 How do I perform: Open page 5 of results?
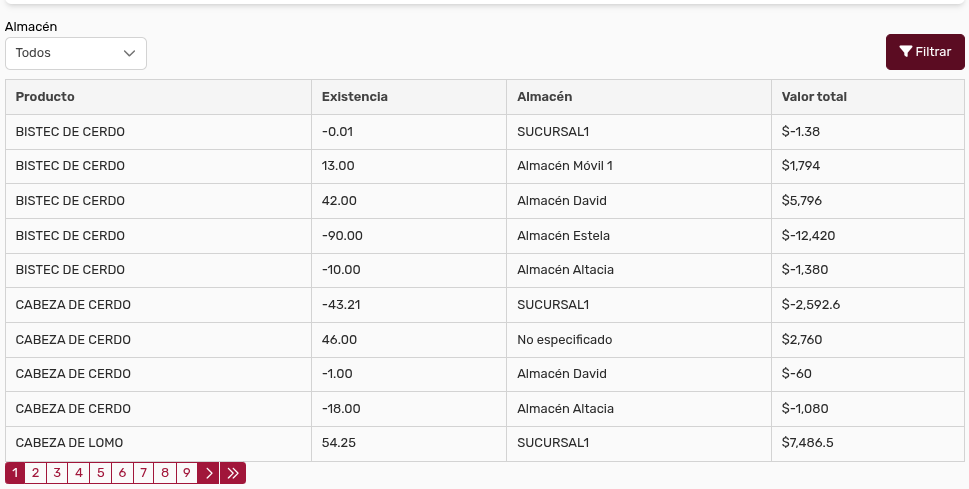tap(100, 473)
